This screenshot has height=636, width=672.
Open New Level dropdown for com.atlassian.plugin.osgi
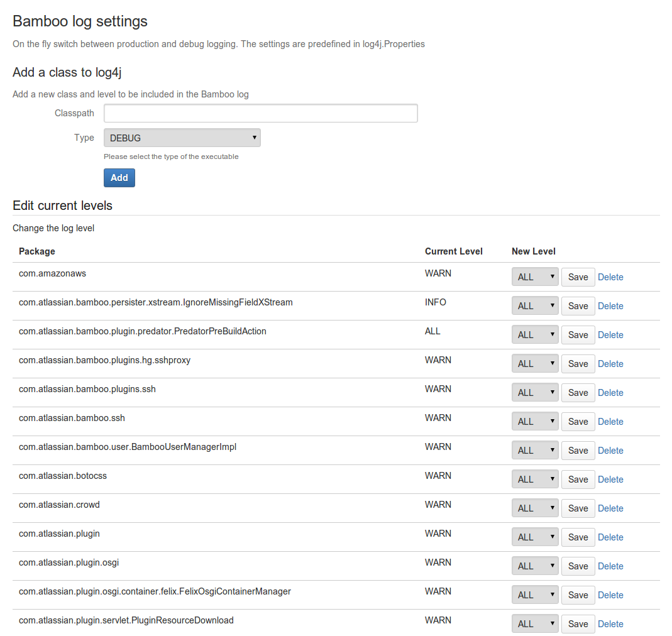[x=535, y=566]
